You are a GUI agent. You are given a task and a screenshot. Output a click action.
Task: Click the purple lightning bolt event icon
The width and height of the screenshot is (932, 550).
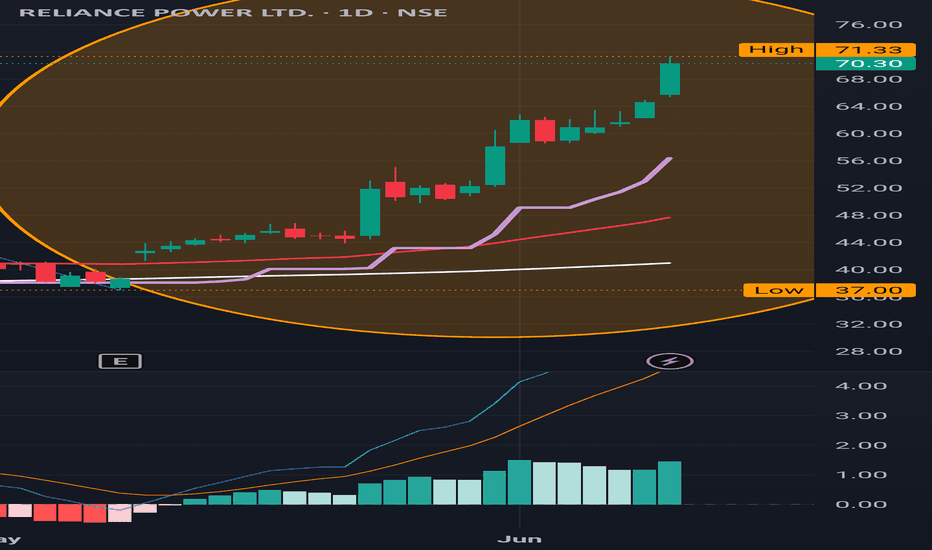pos(670,361)
